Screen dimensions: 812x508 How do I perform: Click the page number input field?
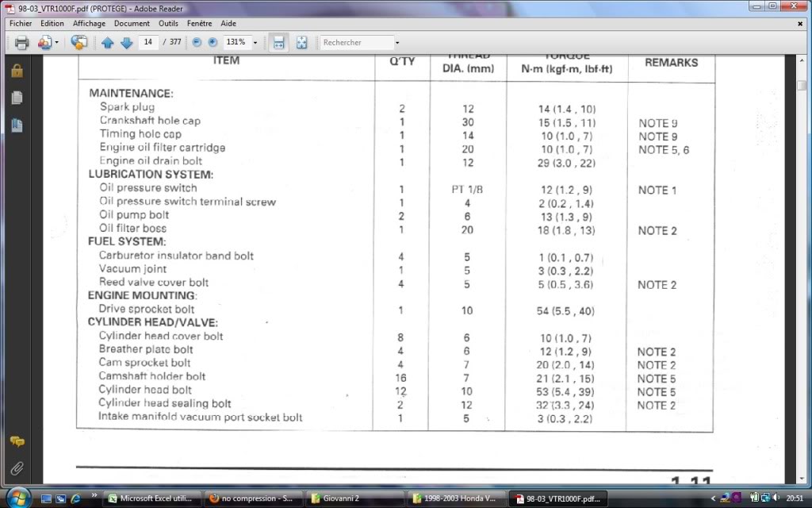[x=147, y=43]
